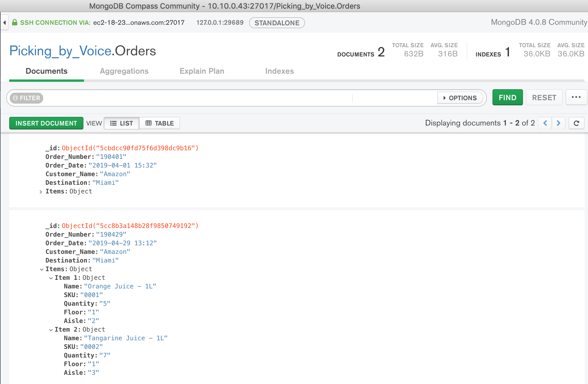Expand query OPTIONS
Viewport: 588px width, 384px height.
click(460, 98)
